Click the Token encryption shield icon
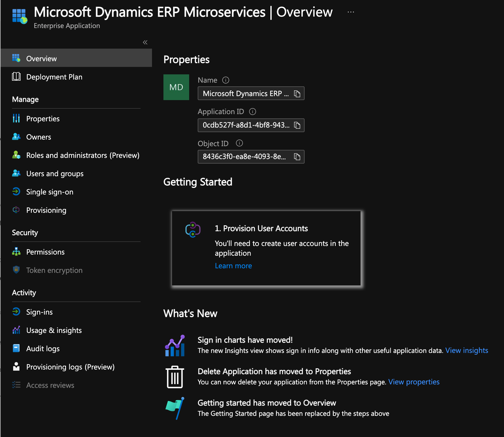This screenshot has width=504, height=437. (x=16, y=270)
